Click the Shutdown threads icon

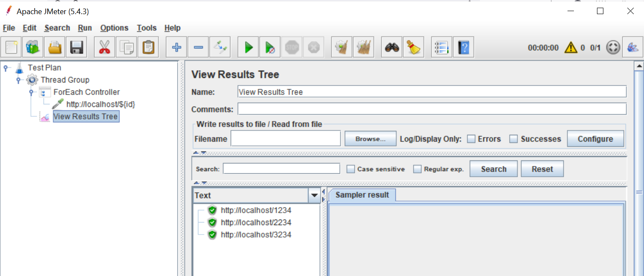[314, 47]
